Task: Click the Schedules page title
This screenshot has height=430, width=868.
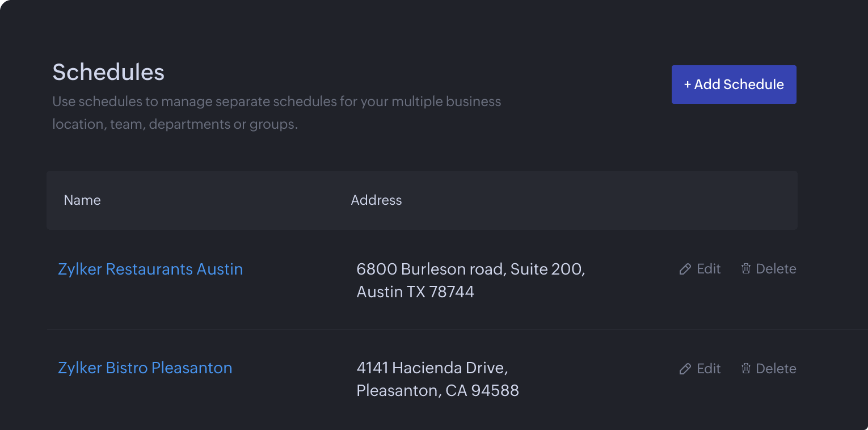Action: (108, 72)
